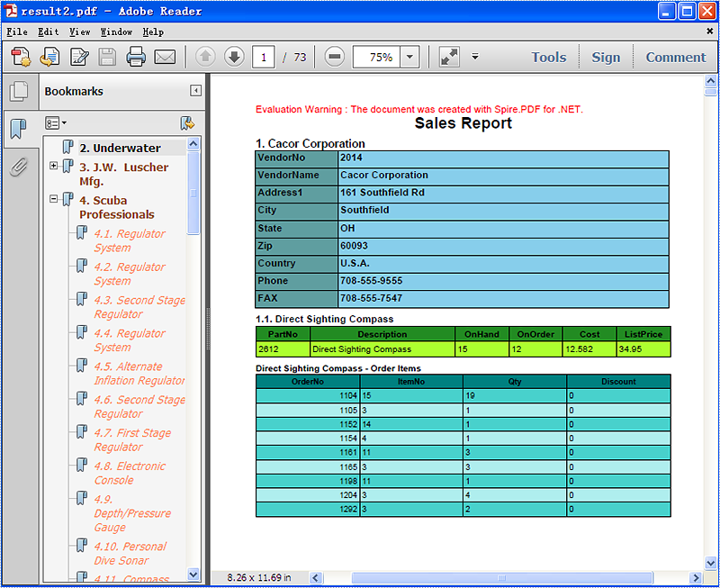Click the VendorName value Cacor Corporation

[x=384, y=175]
